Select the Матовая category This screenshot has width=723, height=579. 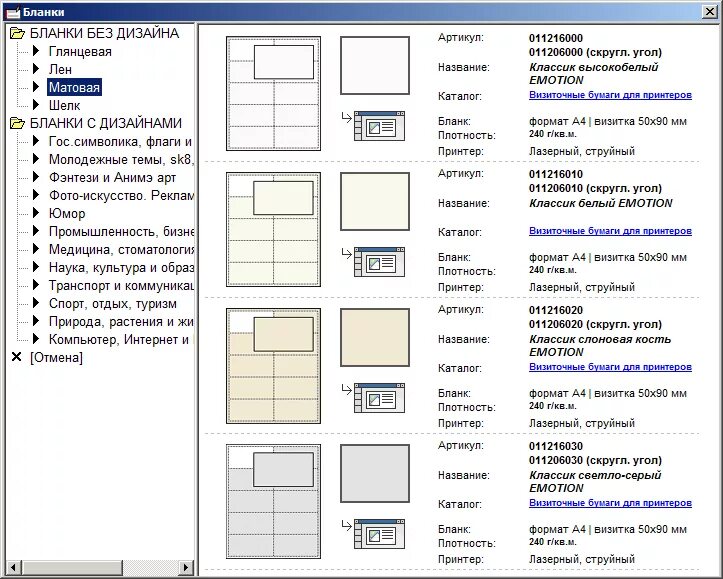click(x=74, y=87)
